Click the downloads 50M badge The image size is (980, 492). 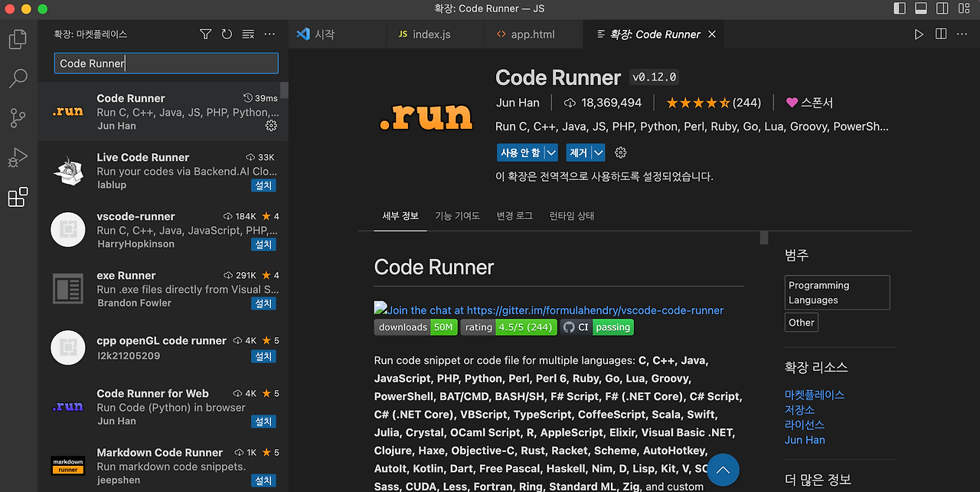click(x=416, y=327)
